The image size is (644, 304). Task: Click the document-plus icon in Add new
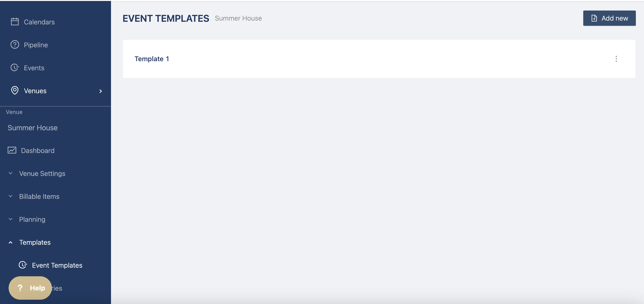click(594, 18)
